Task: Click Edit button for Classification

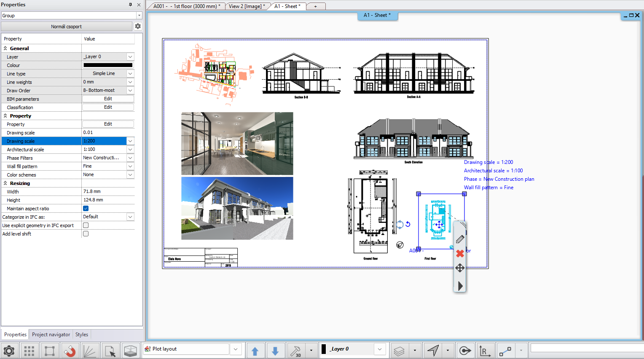Action: 108,107
